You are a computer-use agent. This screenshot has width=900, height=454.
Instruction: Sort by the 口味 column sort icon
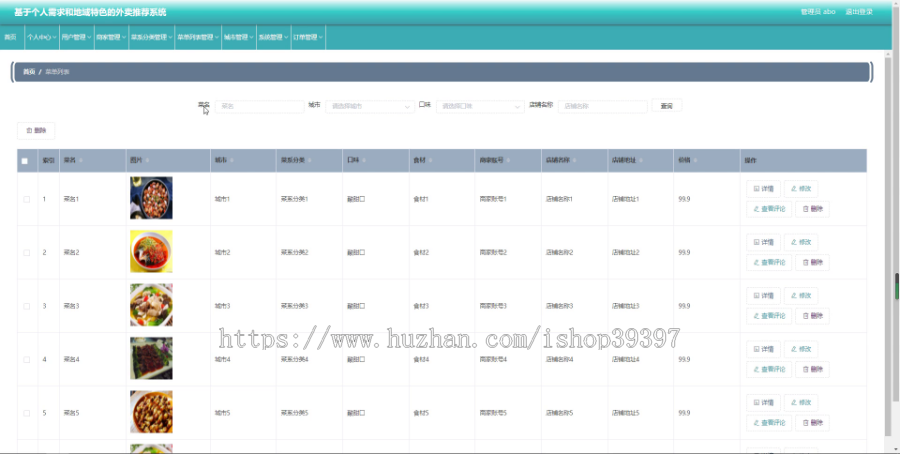tap(364, 161)
